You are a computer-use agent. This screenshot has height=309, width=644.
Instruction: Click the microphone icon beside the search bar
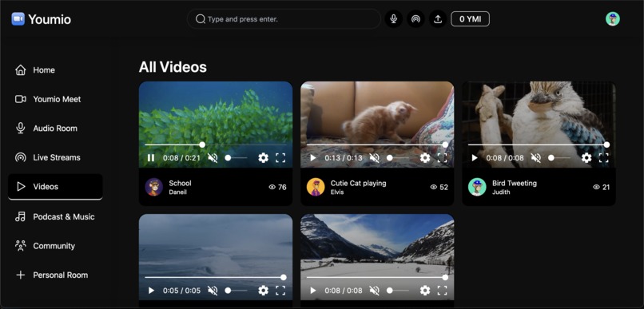393,19
